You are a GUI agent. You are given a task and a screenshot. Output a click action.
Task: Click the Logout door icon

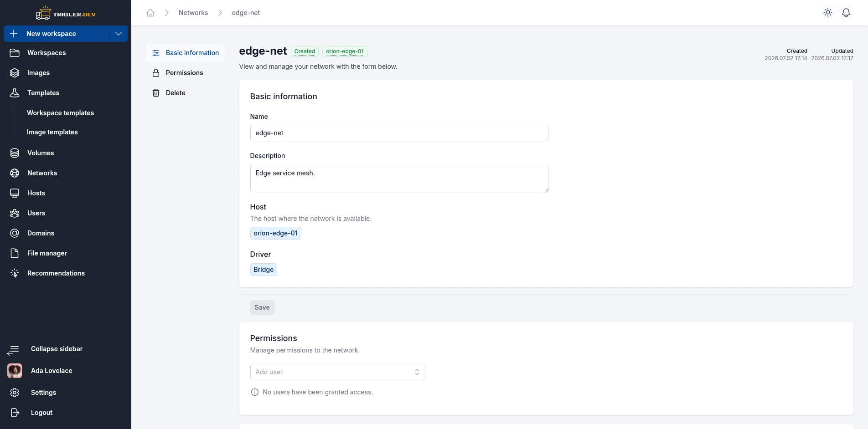tap(15, 413)
